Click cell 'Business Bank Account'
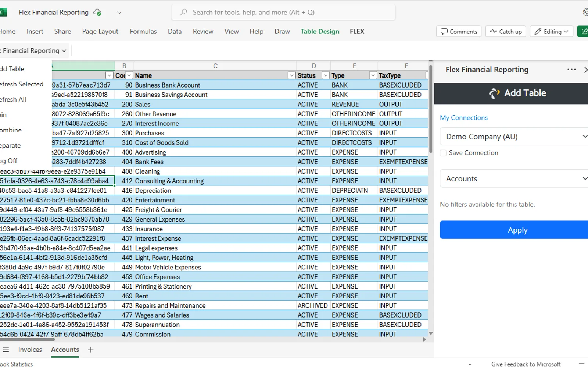The image size is (588, 368). click(x=215, y=85)
